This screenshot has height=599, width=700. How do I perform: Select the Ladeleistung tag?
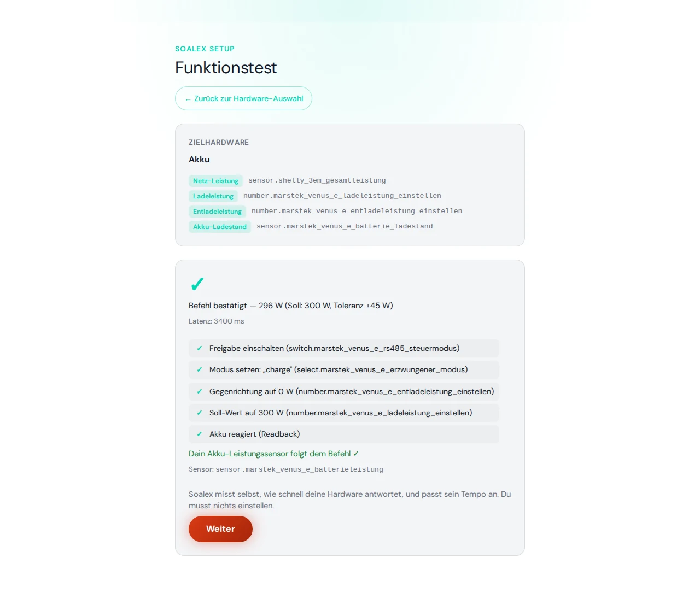213,196
